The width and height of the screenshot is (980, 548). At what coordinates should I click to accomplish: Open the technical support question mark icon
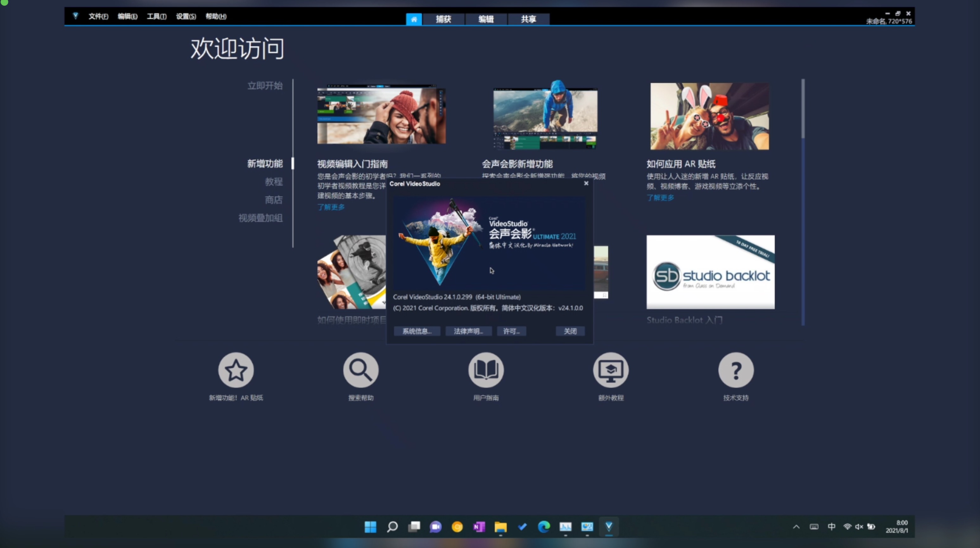pyautogui.click(x=736, y=370)
